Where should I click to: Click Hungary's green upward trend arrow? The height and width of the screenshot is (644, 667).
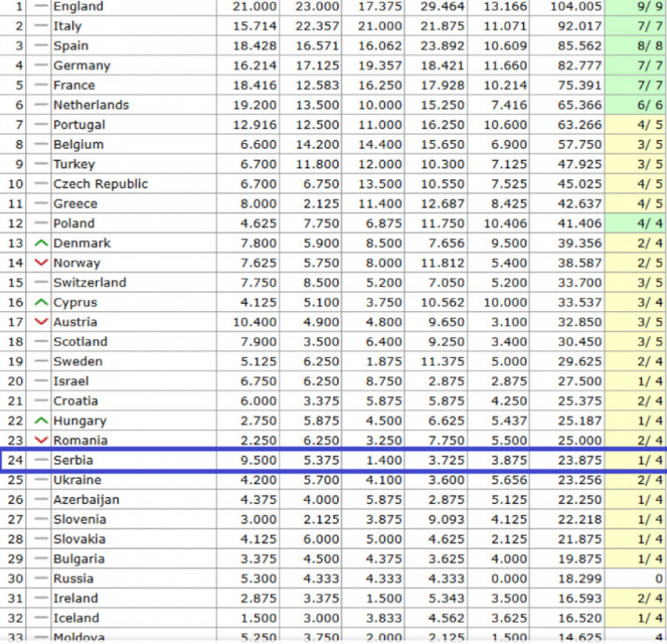pyautogui.click(x=42, y=421)
